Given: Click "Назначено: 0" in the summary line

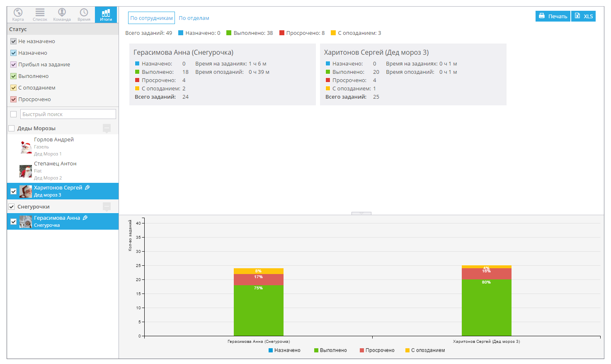Looking at the screenshot, I should tap(203, 33).
